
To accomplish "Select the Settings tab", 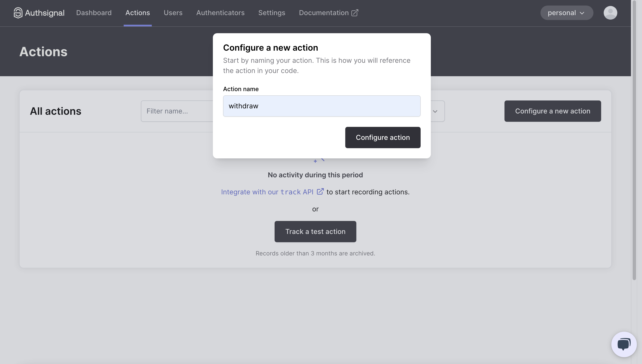I will pos(271,13).
